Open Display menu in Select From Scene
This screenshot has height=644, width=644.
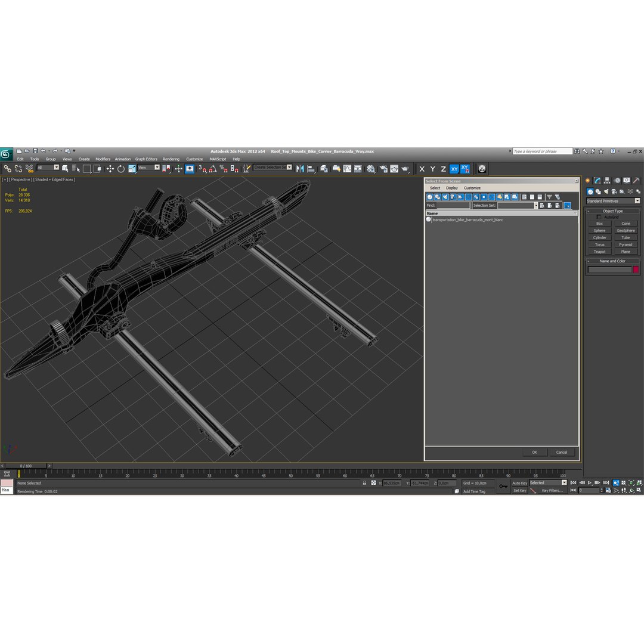pyautogui.click(x=452, y=188)
